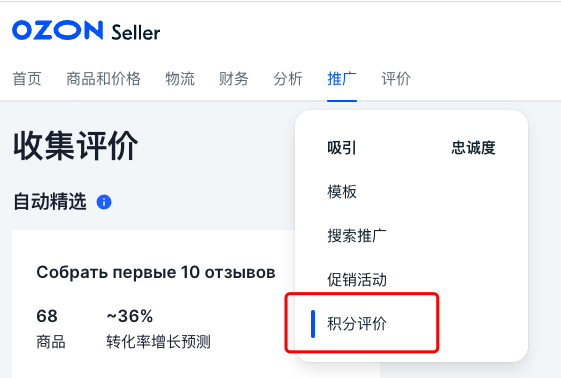Image resolution: width=561 pixels, height=378 pixels.
Task: Go to the 物流 tab
Action: (180, 79)
